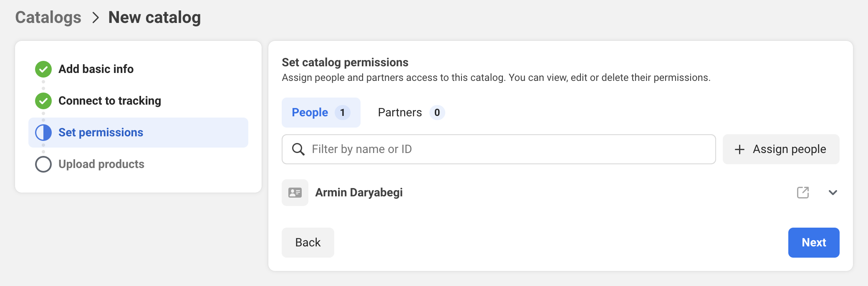This screenshot has width=868, height=286.
Task: Click the green checkmark beside Connect to tracking
Action: click(43, 101)
